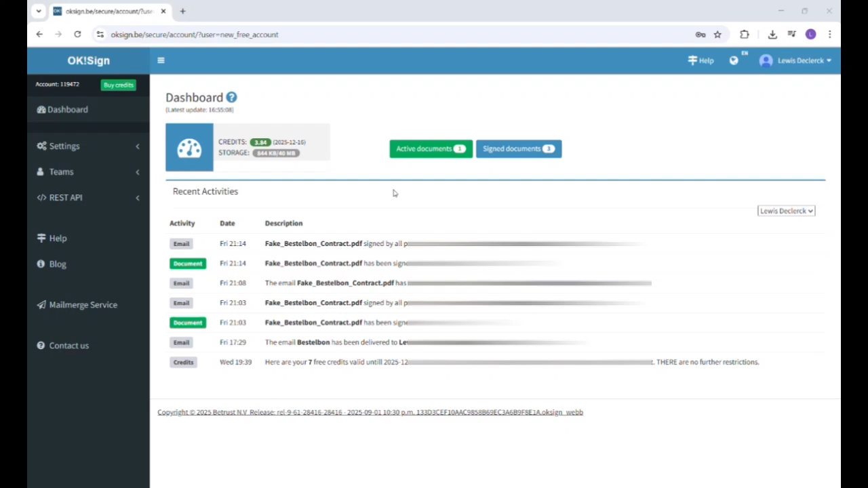Select Contact us in the sidebar
Viewport: 868px width, 488px height.
pos(68,346)
